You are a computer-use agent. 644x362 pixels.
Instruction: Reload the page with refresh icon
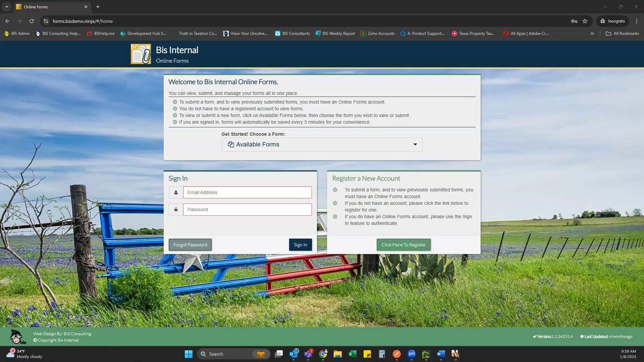click(31, 21)
